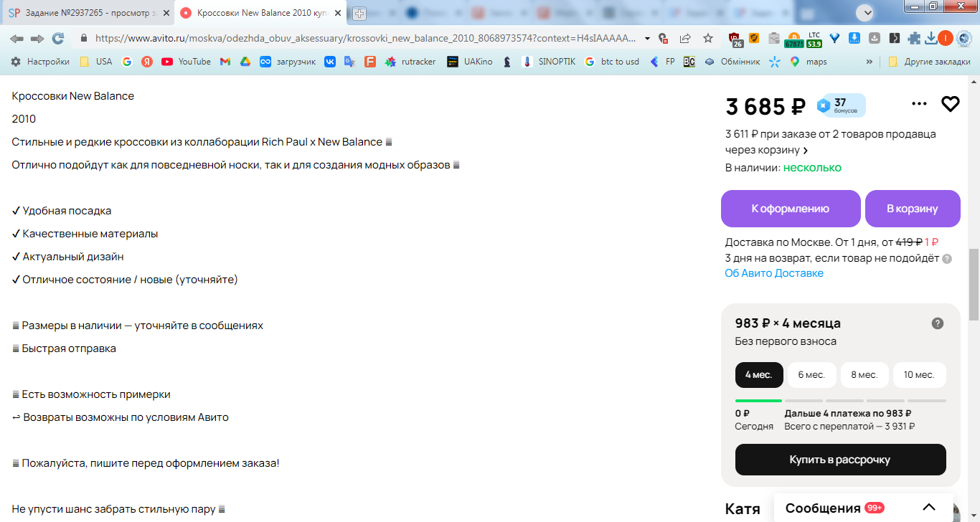Add item with В корзину button
This screenshot has width=980, height=522.
click(913, 209)
